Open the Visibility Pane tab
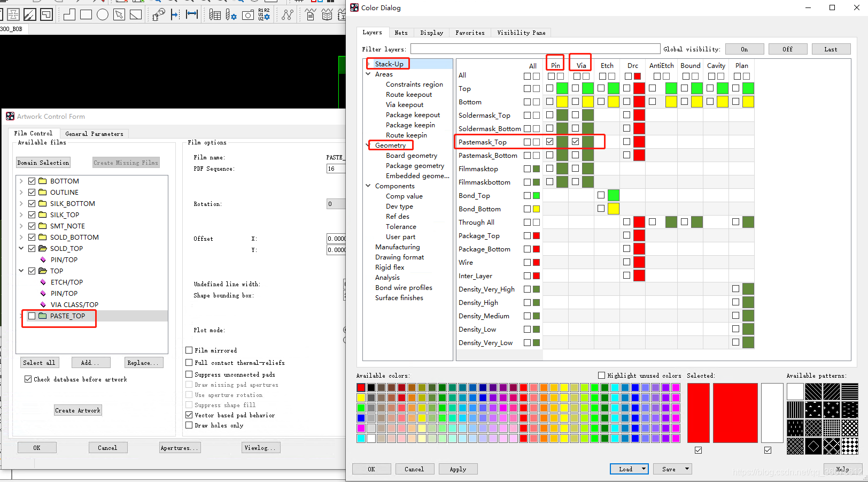This screenshot has height=482, width=868. click(x=521, y=33)
